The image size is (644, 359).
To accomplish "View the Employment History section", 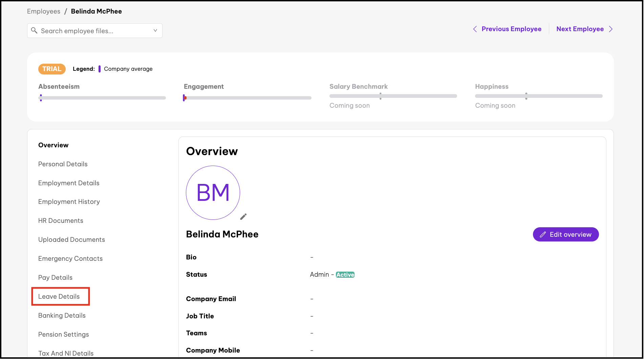I will point(69,202).
